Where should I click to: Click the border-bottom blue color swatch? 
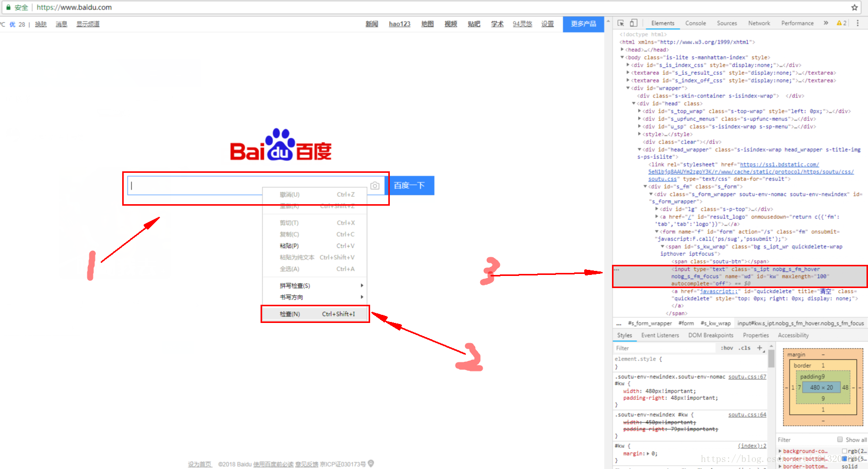(844, 458)
